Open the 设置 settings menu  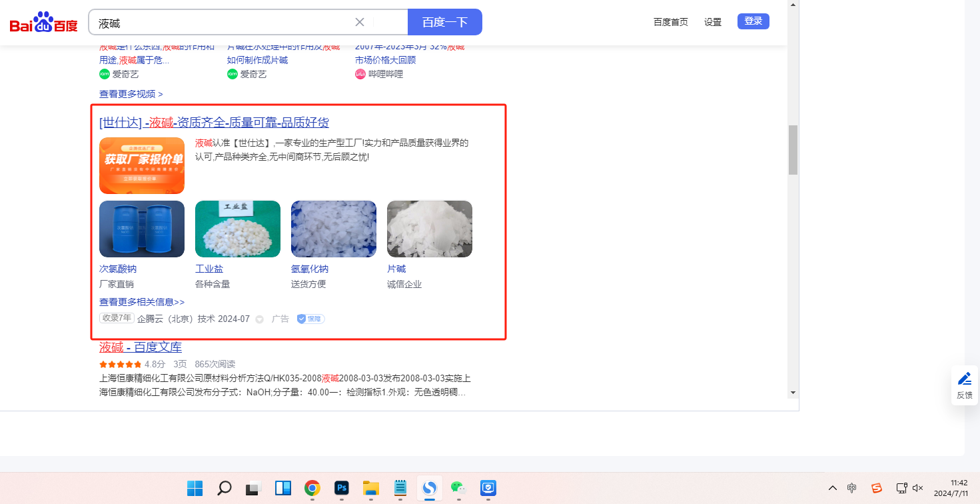tap(713, 22)
